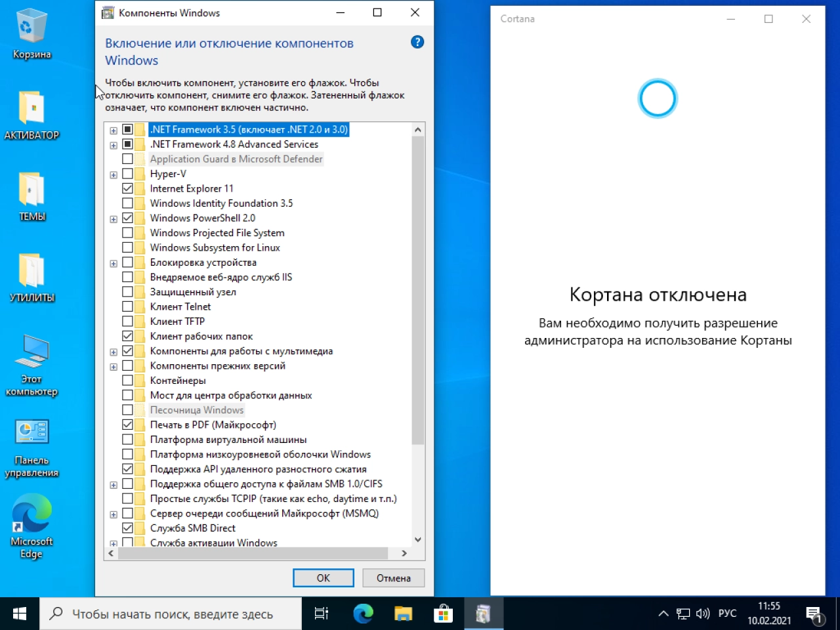This screenshot has height=630, width=840.
Task: Launch Edge from the taskbar
Action: tap(363, 614)
